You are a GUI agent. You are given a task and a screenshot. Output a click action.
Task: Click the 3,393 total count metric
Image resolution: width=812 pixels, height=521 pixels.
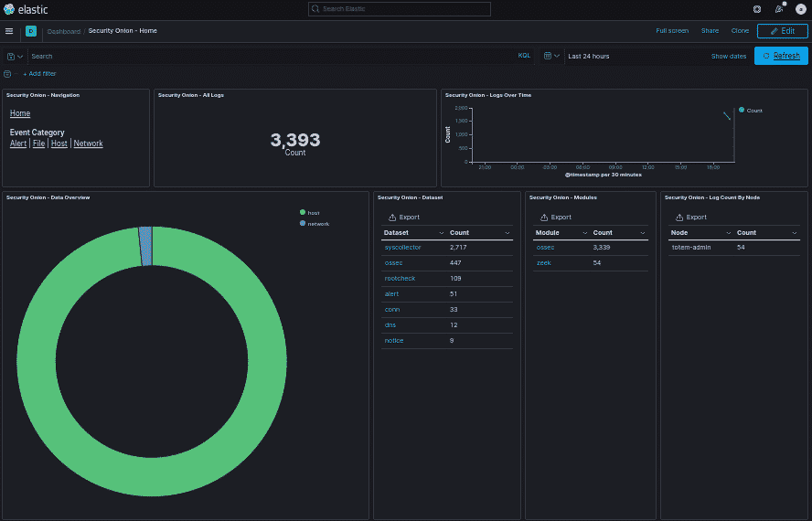pos(295,140)
